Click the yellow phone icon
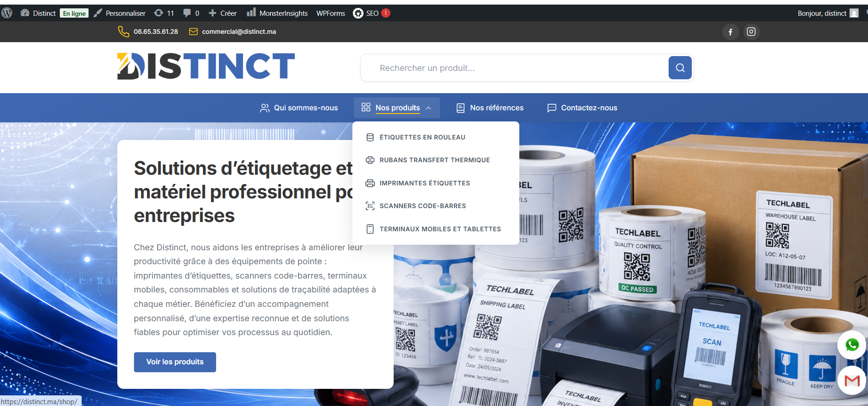 123,32
